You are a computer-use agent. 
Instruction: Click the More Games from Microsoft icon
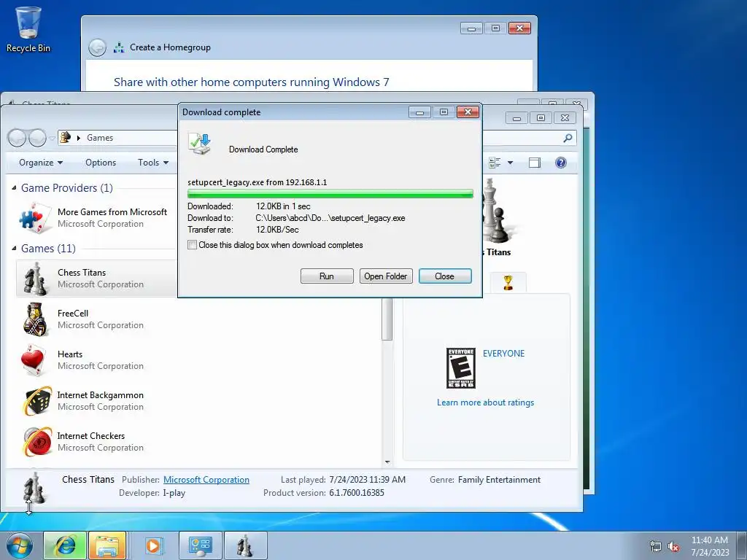(x=35, y=218)
